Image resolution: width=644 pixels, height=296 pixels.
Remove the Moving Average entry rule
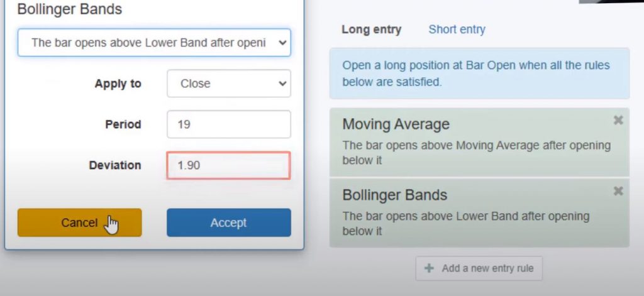pos(618,120)
